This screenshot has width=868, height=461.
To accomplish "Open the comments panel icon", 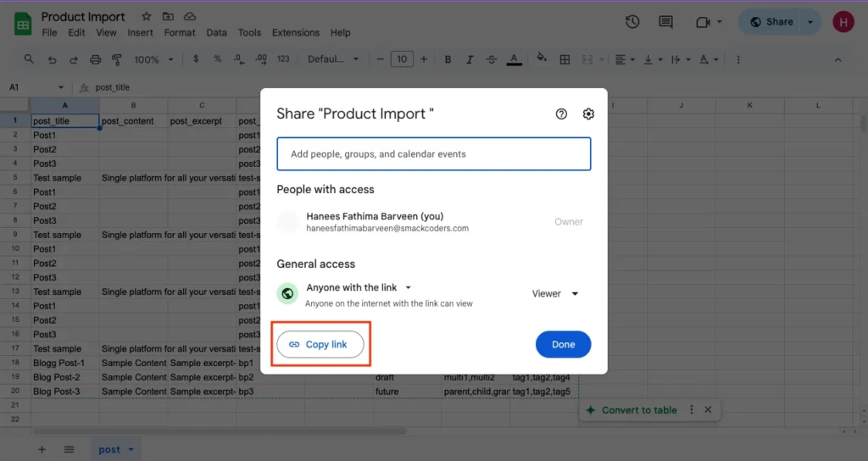I will pos(665,22).
